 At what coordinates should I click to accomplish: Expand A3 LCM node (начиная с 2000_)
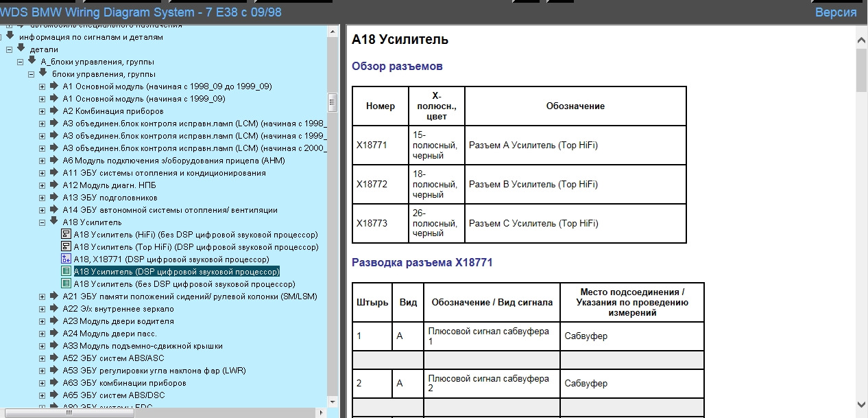43,148
